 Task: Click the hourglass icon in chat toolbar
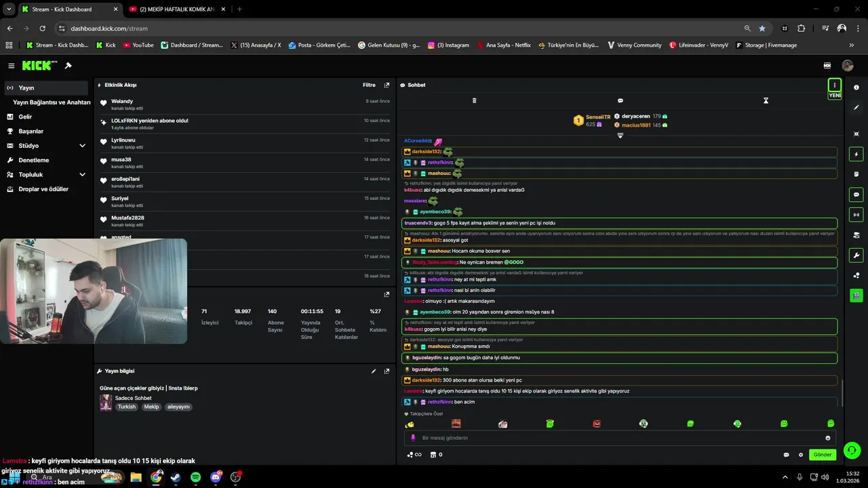coord(766,100)
